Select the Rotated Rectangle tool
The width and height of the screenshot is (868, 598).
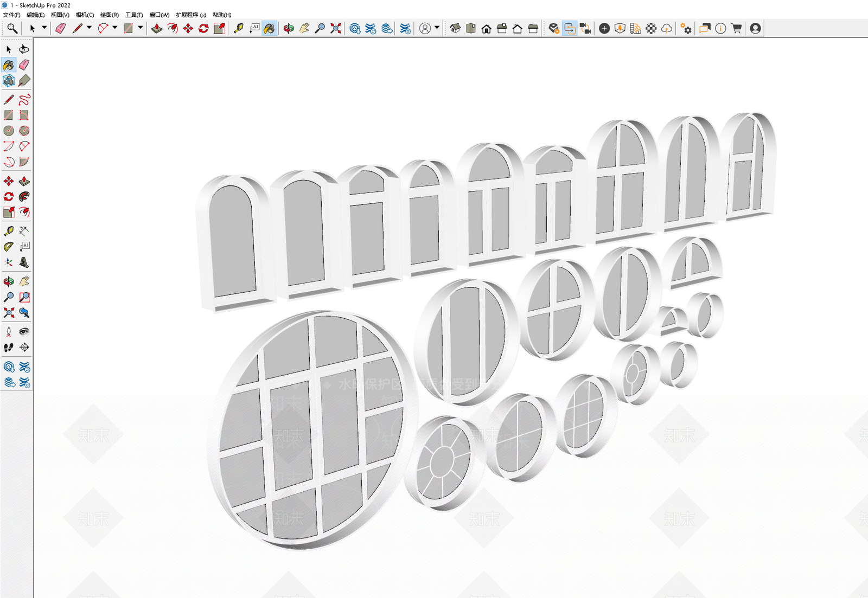(x=24, y=115)
